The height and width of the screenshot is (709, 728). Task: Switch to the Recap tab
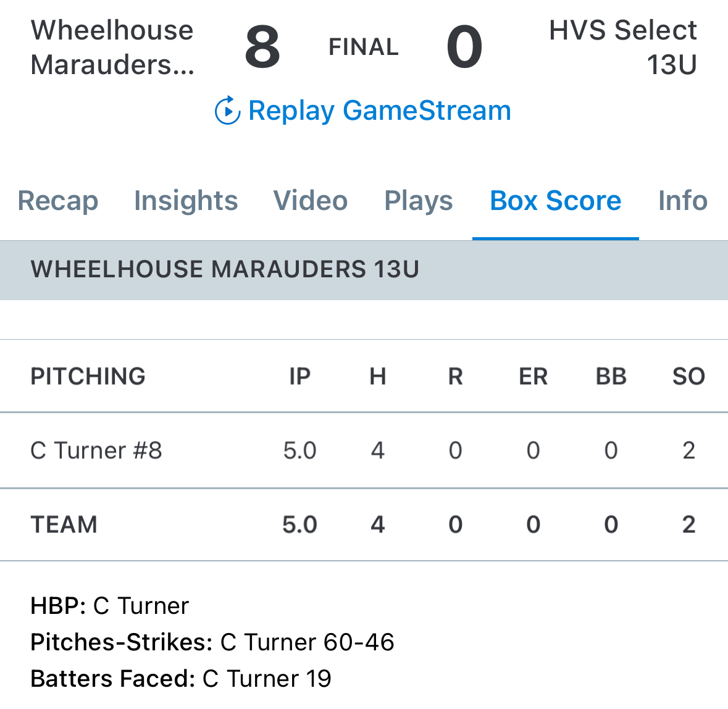[58, 201]
